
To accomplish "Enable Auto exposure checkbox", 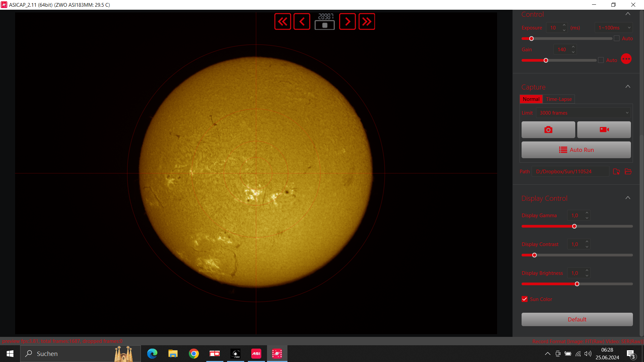I will (616, 38).
